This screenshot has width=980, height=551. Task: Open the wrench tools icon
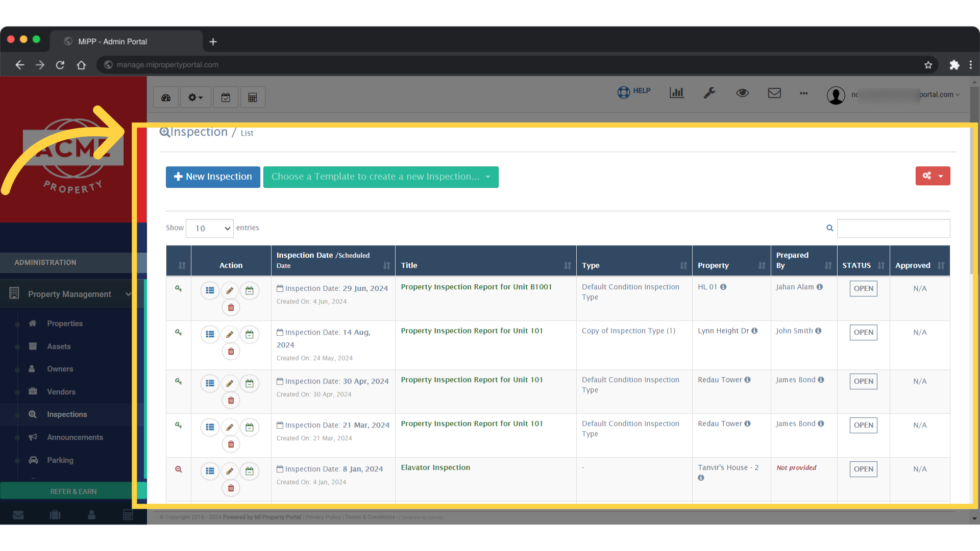[709, 92]
